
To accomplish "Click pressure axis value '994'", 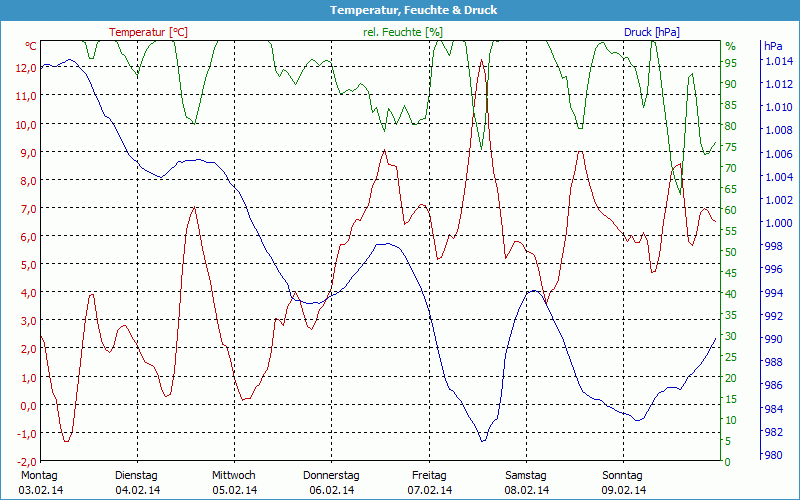I will click(x=774, y=292).
